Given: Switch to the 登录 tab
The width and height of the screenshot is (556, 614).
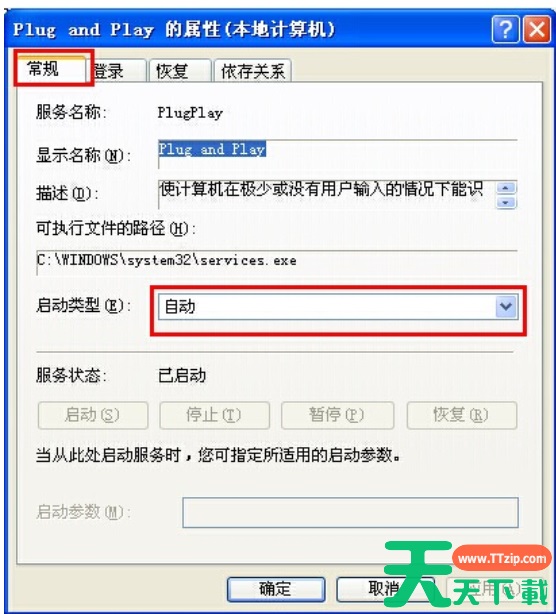Looking at the screenshot, I should point(116,71).
